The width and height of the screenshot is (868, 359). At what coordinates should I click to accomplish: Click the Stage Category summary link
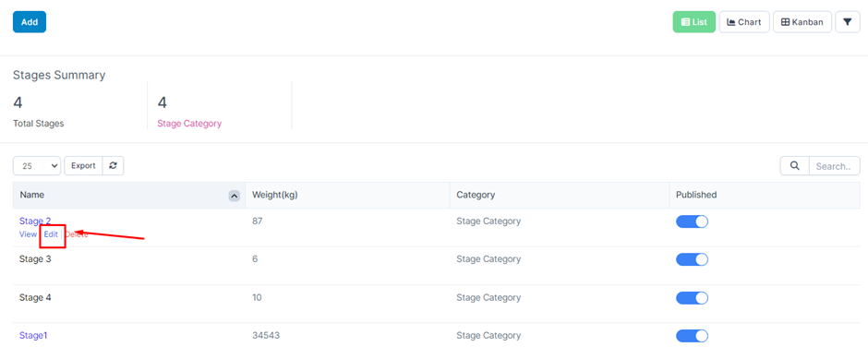pos(189,124)
